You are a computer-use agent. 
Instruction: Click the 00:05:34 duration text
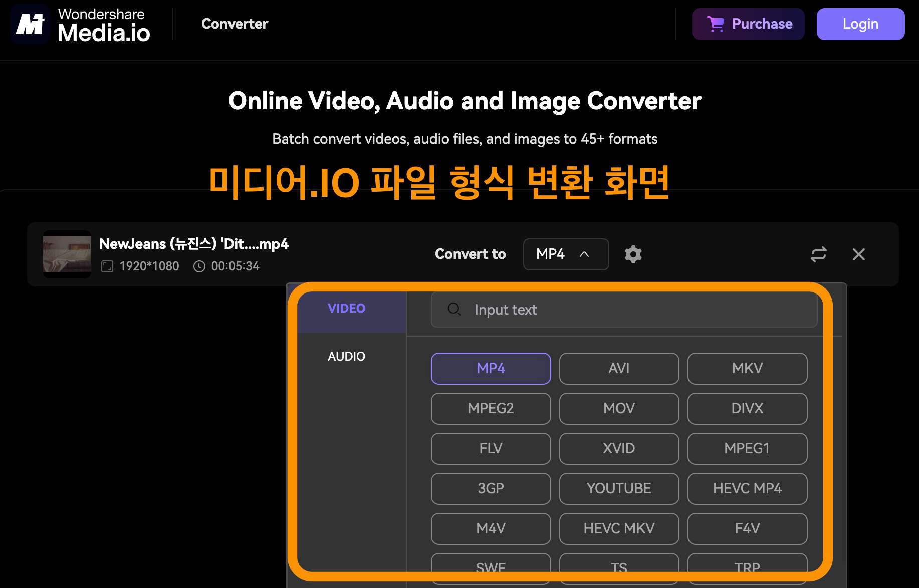[x=236, y=266]
